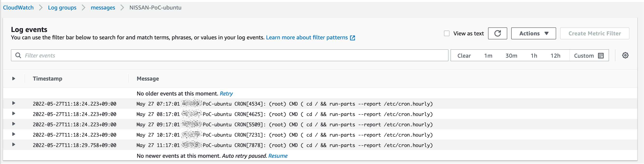Open the messages breadcrumb link
Screen dimensions: 644x164
[x=103, y=8]
